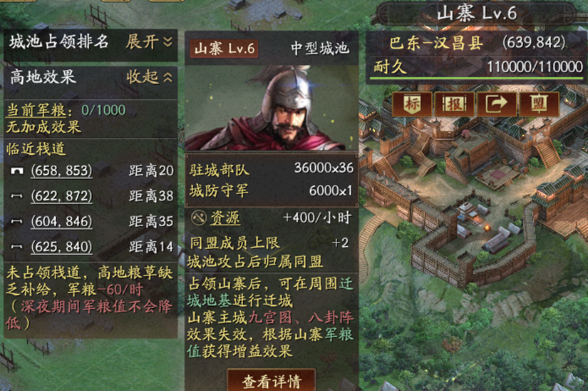The image size is (588, 391).
Task: Click the 高地效果 header
Action: 43,77
